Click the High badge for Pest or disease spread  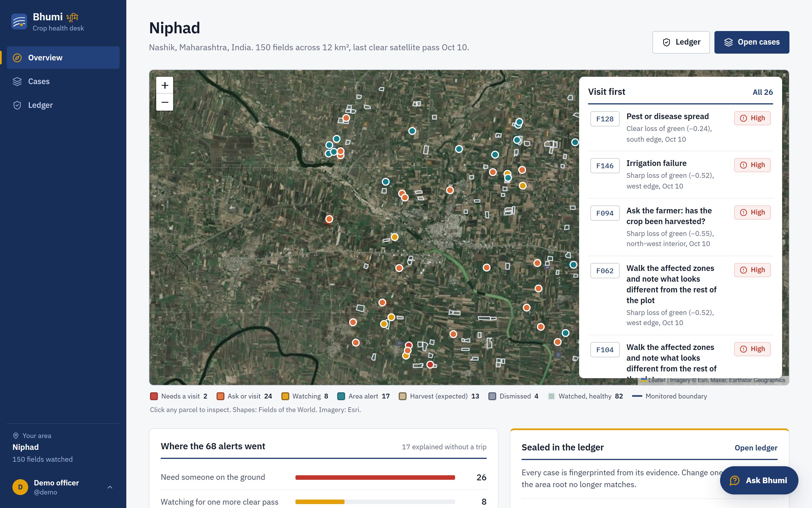coord(752,118)
